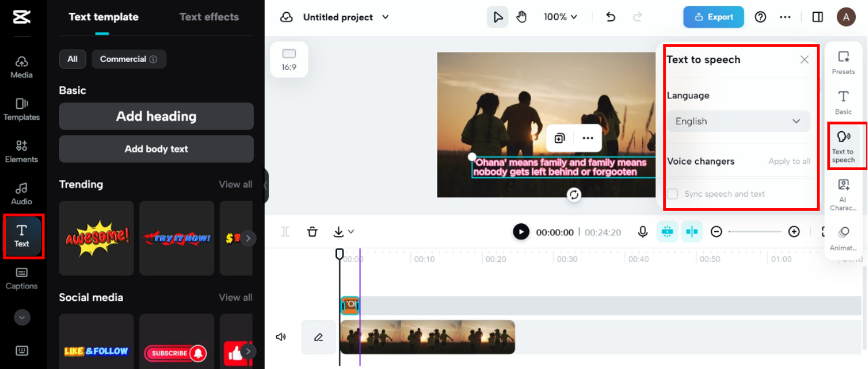Switch to Text effects tab

point(209,17)
